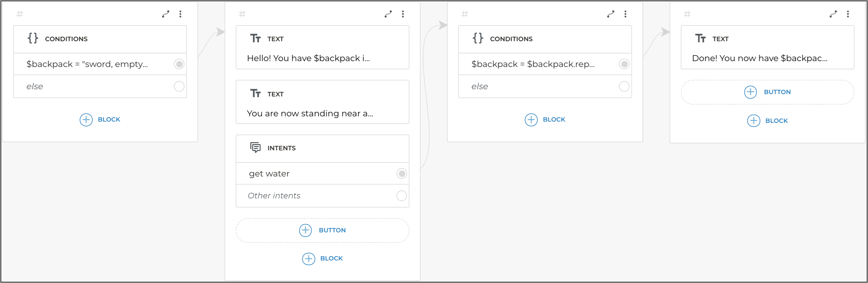Open the three-dot menu on second screen
This screenshot has height=283, width=868.
[x=403, y=14]
